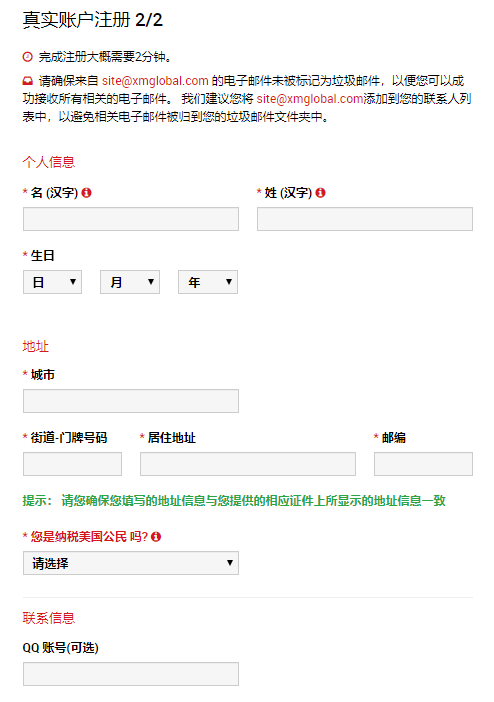This screenshot has height=702, width=494.
Task: Click the red inbox icon before 请确保来自
Action: (x=28, y=81)
